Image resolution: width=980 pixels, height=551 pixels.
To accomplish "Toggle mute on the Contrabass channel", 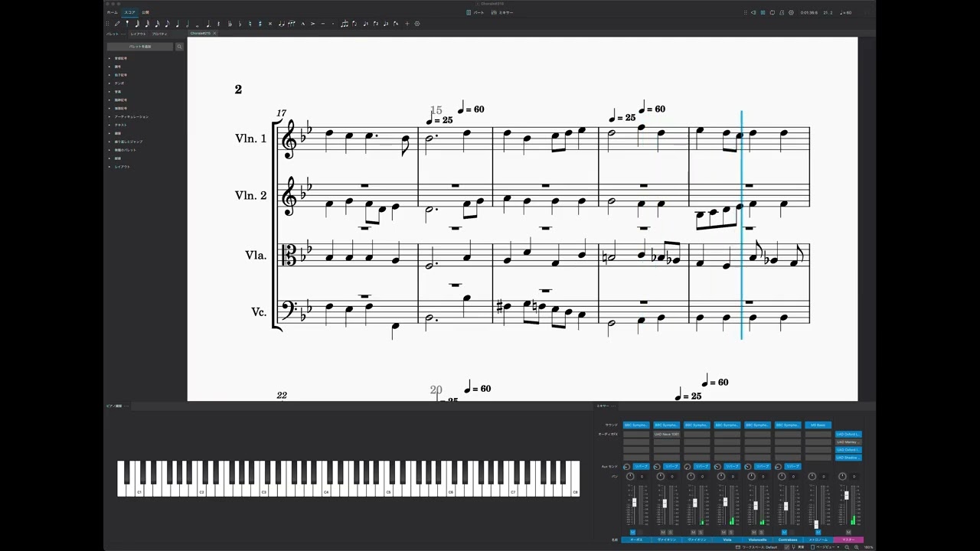I will tap(784, 532).
